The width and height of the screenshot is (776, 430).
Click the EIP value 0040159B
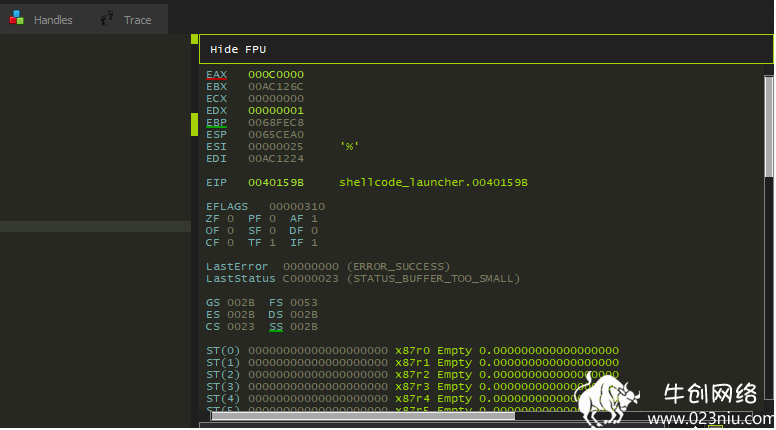[x=276, y=183]
